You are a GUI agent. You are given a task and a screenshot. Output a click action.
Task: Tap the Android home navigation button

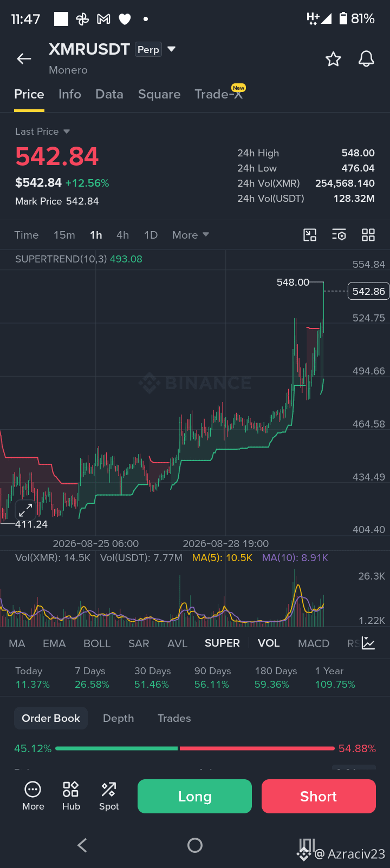click(195, 845)
